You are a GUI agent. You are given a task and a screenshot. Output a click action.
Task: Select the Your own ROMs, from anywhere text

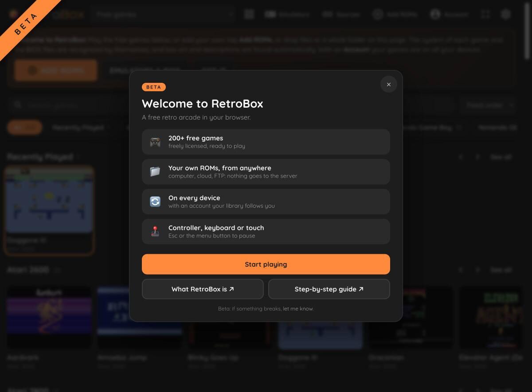point(219,168)
